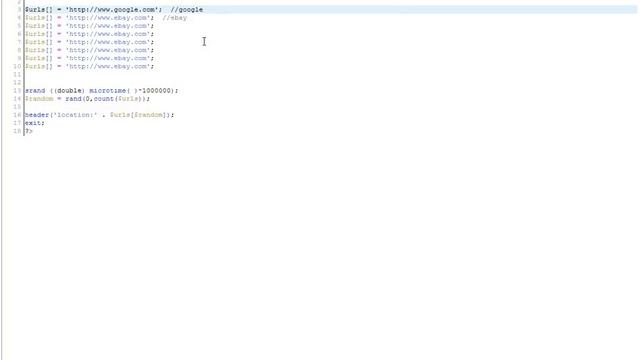Click the srand function name on line 13

pyautogui.click(x=35, y=91)
